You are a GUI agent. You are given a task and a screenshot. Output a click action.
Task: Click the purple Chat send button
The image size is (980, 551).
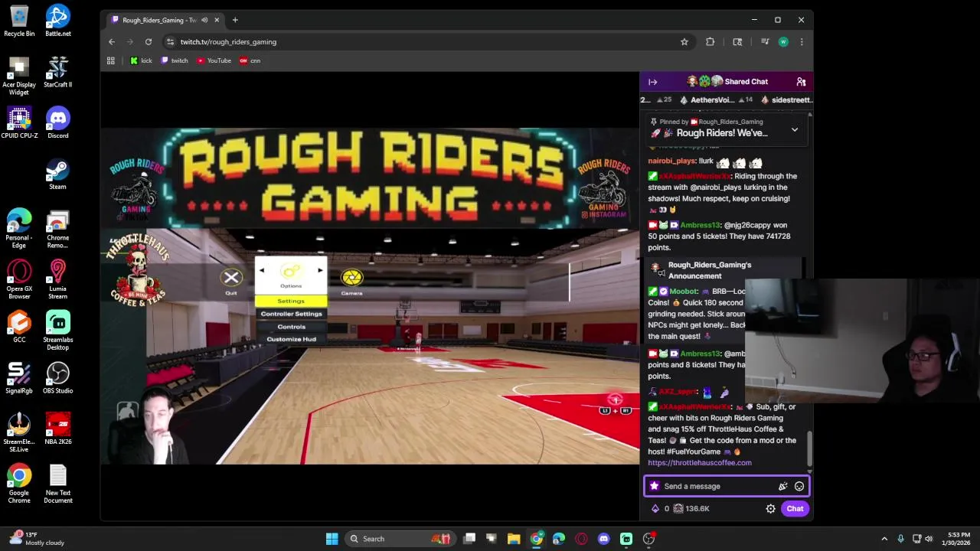[x=795, y=509]
